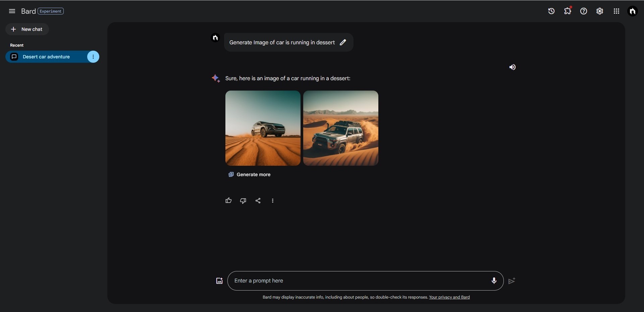Open the conversation history icon
This screenshot has height=312, width=644.
click(551, 11)
